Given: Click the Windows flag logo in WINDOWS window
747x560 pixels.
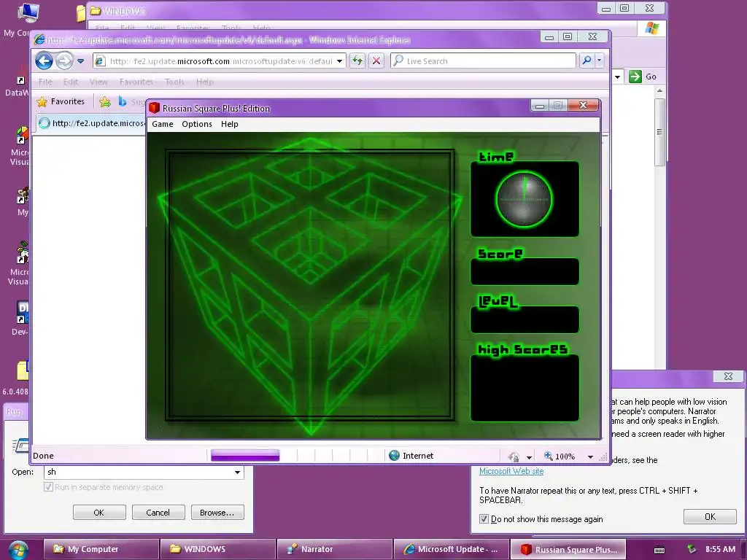Looking at the screenshot, I should tap(651, 28).
